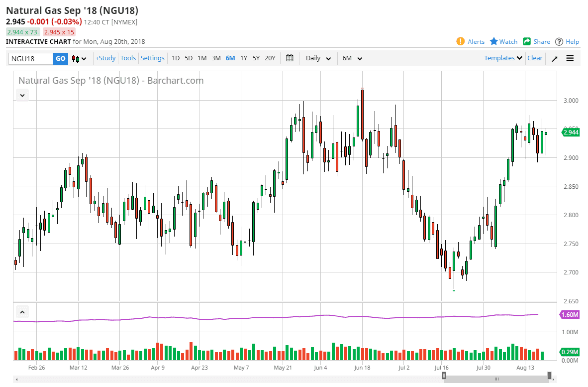Open the Help question mark icon
Image resolution: width=588 pixels, height=387 pixels.
click(x=559, y=42)
